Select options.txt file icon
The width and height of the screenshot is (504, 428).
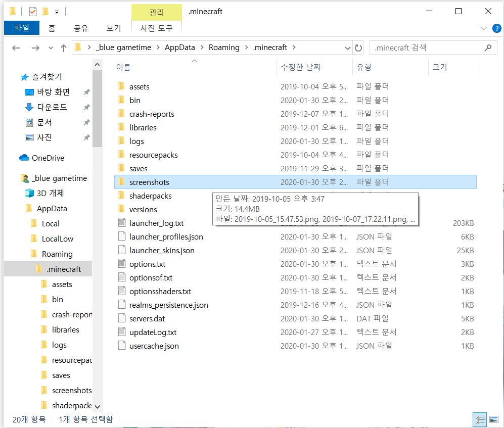coord(121,264)
